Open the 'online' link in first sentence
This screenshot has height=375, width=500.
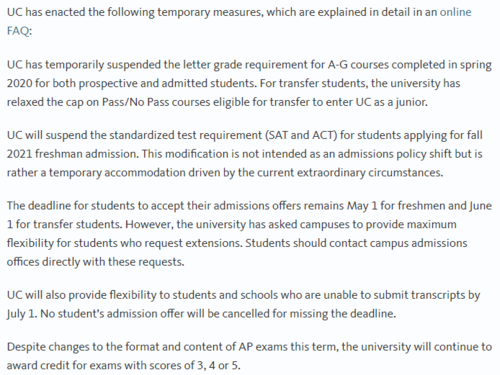click(455, 12)
